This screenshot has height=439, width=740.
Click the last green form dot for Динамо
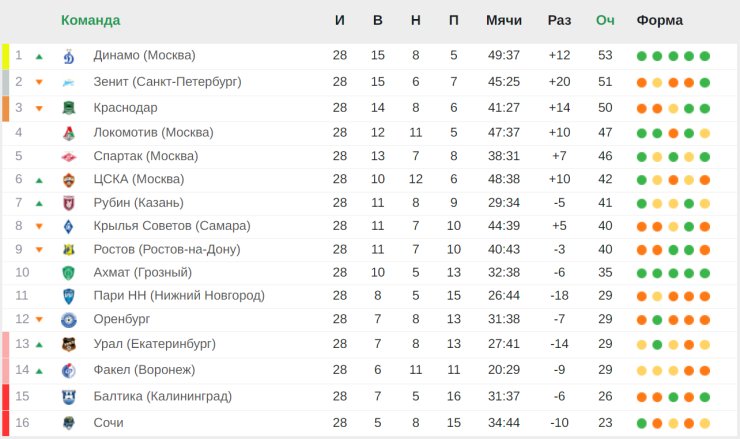pos(705,56)
